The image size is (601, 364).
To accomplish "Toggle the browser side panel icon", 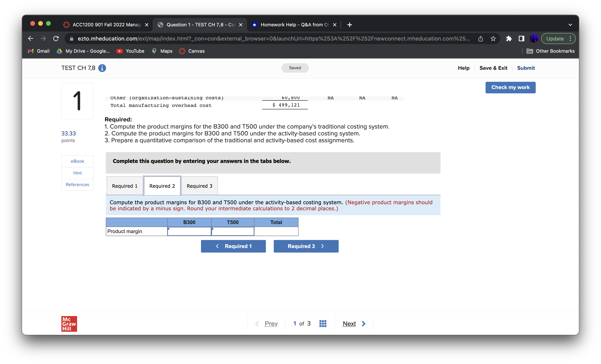I will point(521,39).
